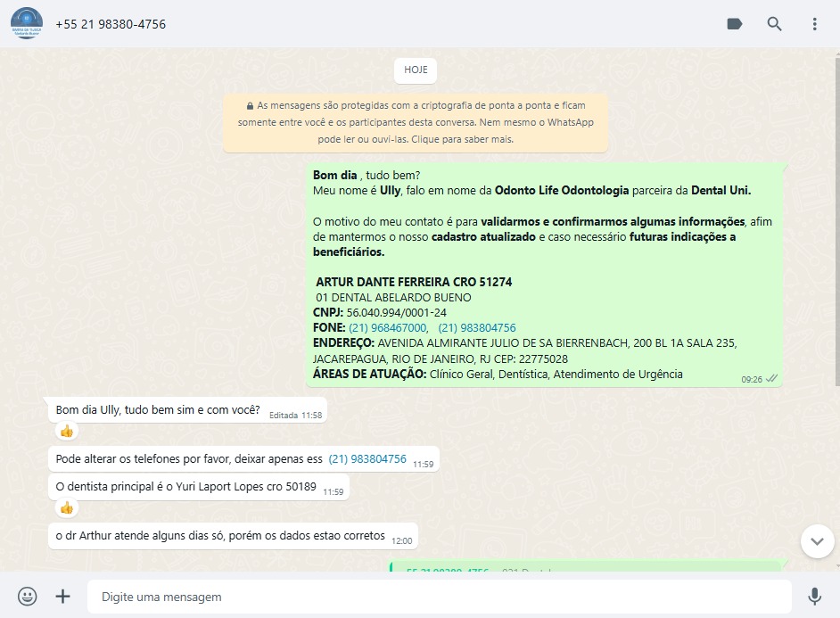
Task: Select the HOJE date chip
Action: (416, 70)
